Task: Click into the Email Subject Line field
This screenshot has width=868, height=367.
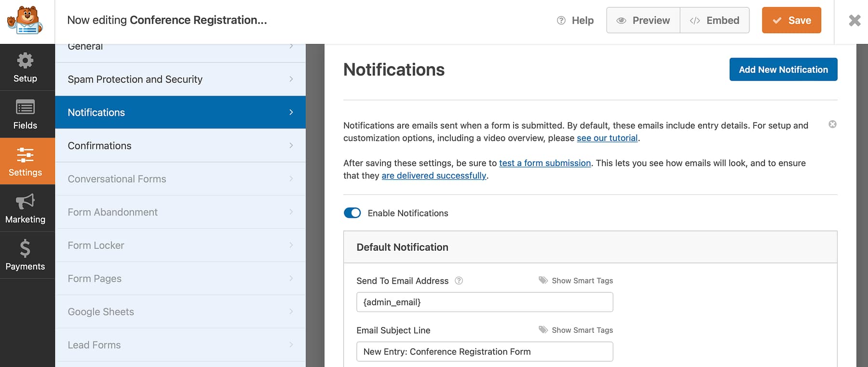Action: click(484, 352)
